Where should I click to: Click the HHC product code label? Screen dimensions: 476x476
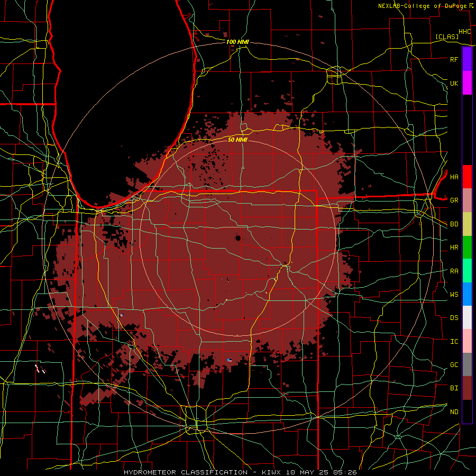(464, 31)
